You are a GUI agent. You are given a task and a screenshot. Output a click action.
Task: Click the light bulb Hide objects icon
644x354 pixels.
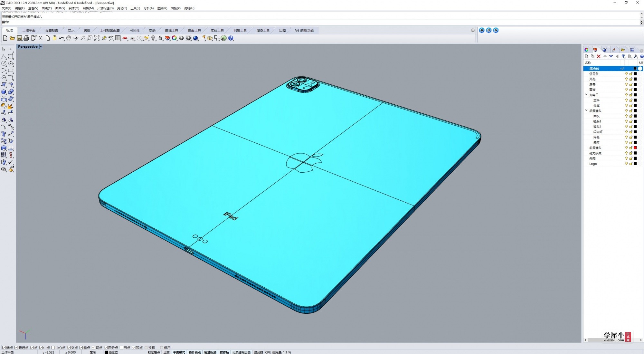153,38
